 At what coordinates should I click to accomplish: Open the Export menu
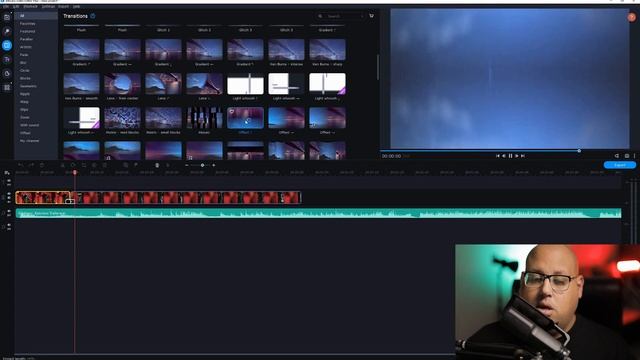tap(63, 7)
